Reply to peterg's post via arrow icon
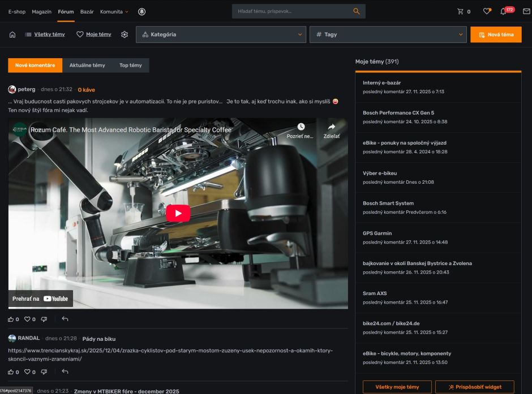Image resolution: width=532 pixels, height=394 pixels. [x=65, y=319]
